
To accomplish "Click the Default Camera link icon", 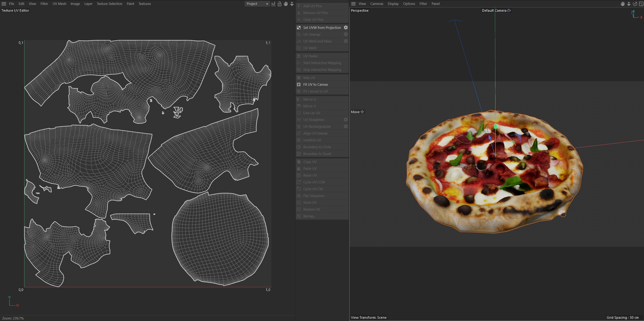I will point(509,11).
